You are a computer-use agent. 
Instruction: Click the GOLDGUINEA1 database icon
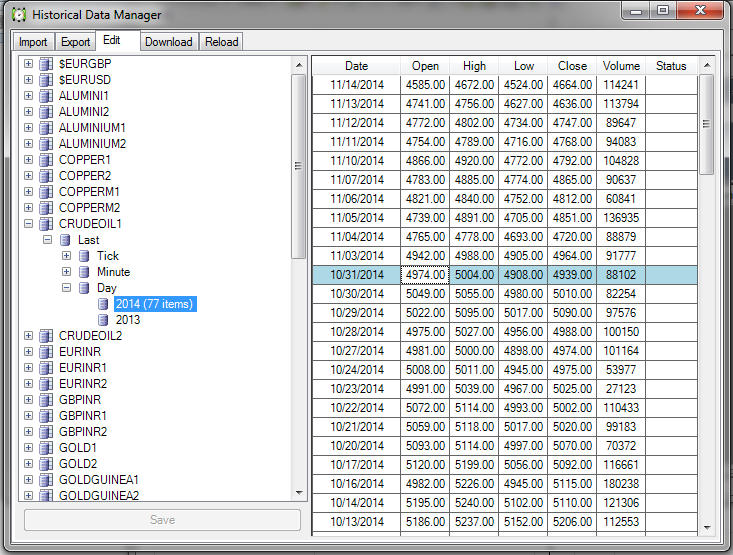pos(46,480)
